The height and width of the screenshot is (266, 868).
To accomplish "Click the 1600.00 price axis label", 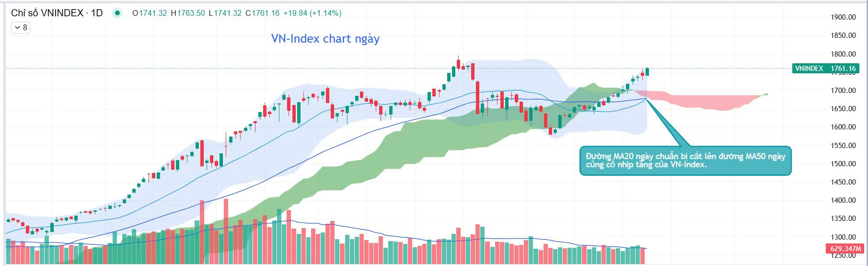I will pyautogui.click(x=843, y=127).
